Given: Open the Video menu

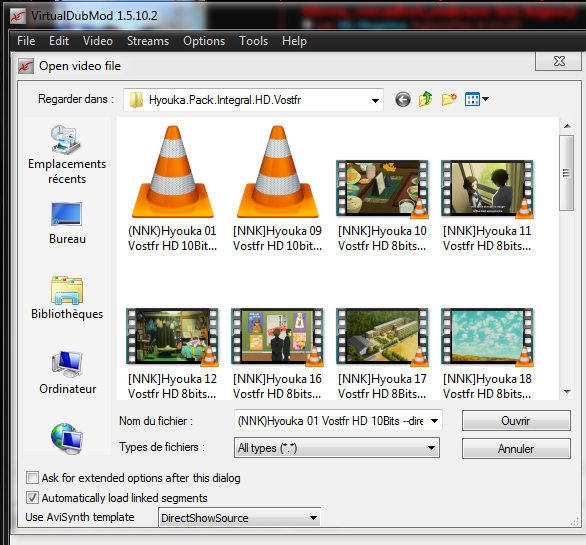Looking at the screenshot, I should point(98,41).
